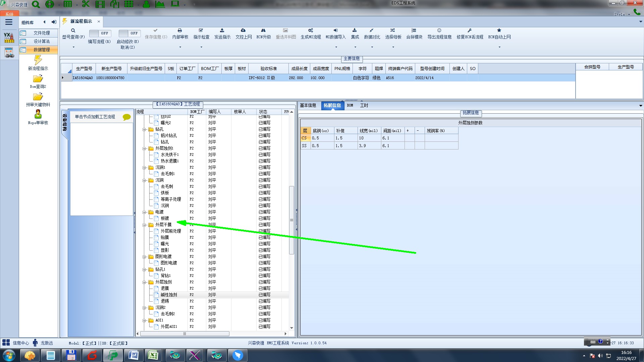Viewport: 644px width, 362px height.
Task: Toggle the 编写流程 OFF switch
Action: 100,33
